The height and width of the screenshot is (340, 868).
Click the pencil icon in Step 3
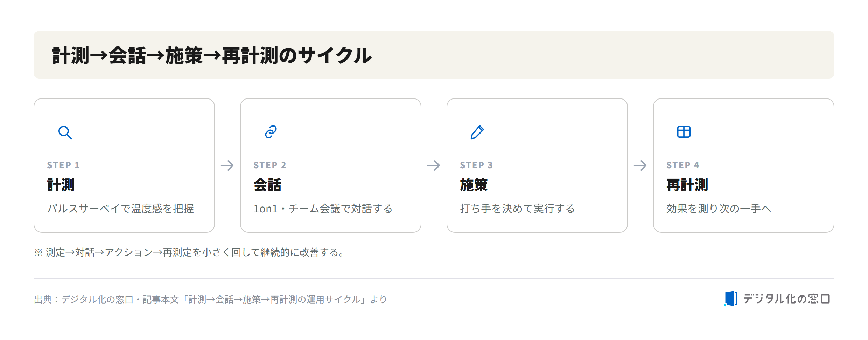pyautogui.click(x=477, y=132)
